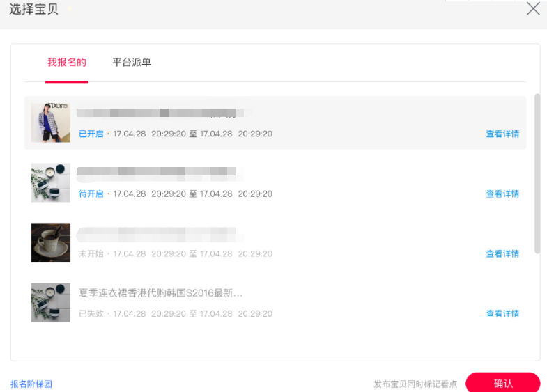The image size is (547, 392).
Task: Click the 报名阶梯团 link
Action: tap(31, 384)
